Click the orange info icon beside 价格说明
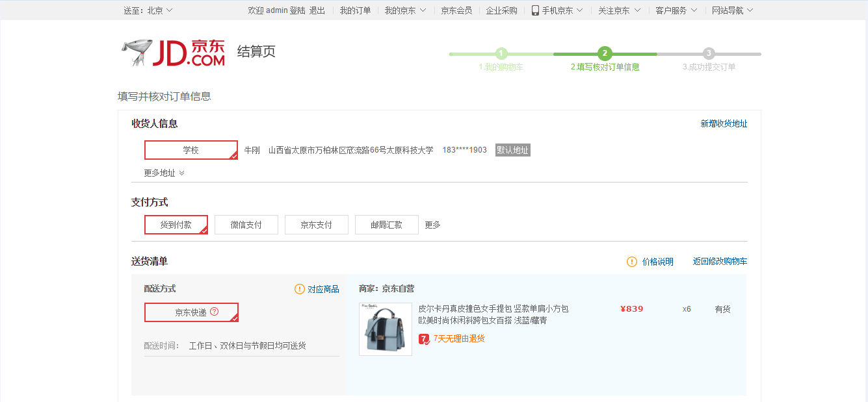 coord(632,262)
